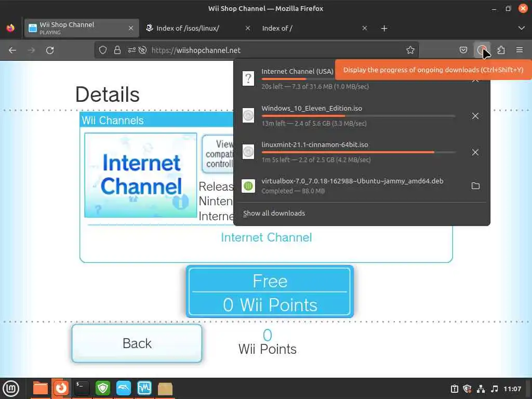The width and height of the screenshot is (532, 399).
Task: Open site security padlock info
Action: pos(117,50)
